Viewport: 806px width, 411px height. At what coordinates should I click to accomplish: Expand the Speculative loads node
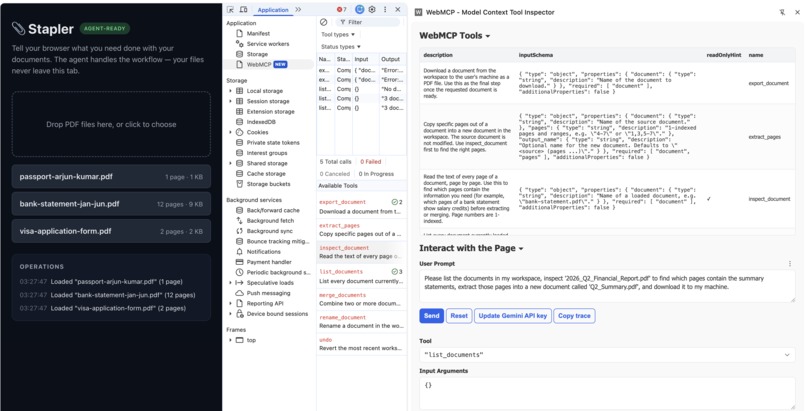[230, 283]
